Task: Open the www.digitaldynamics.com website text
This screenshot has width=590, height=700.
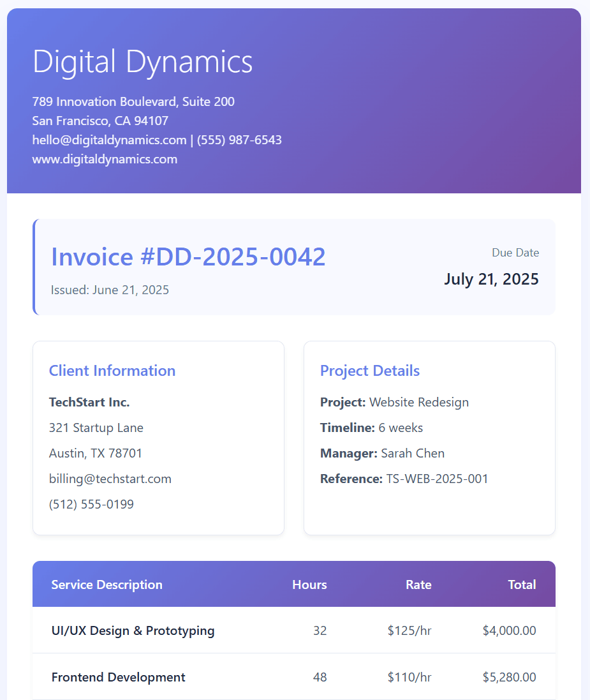Action: coord(105,160)
